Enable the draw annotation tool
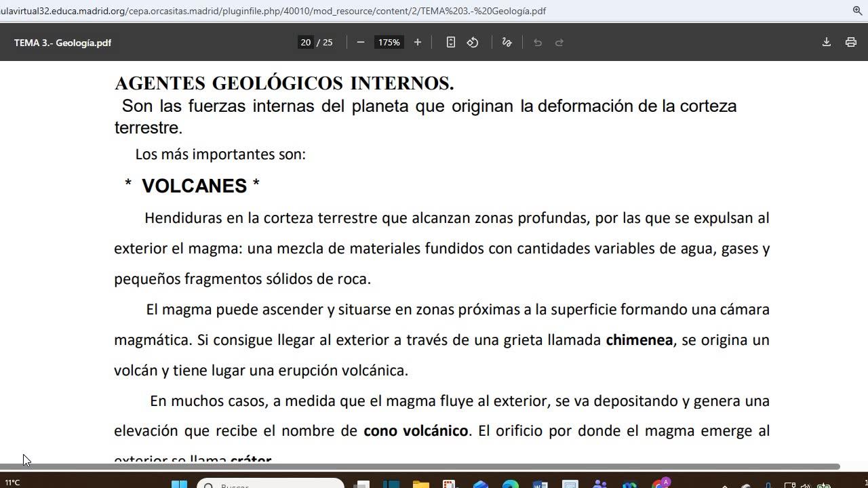868x488 pixels. coord(507,42)
